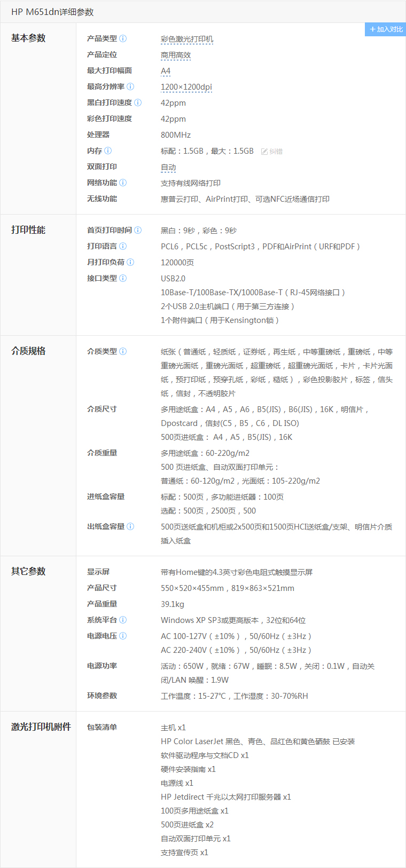
Task: Click the 100页多用途纸盒 x1 item
Action: pos(194,811)
